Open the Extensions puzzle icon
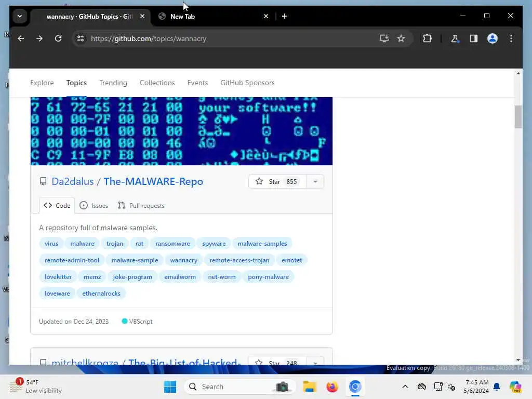Viewport: 532px width, 399px height. pos(427,38)
